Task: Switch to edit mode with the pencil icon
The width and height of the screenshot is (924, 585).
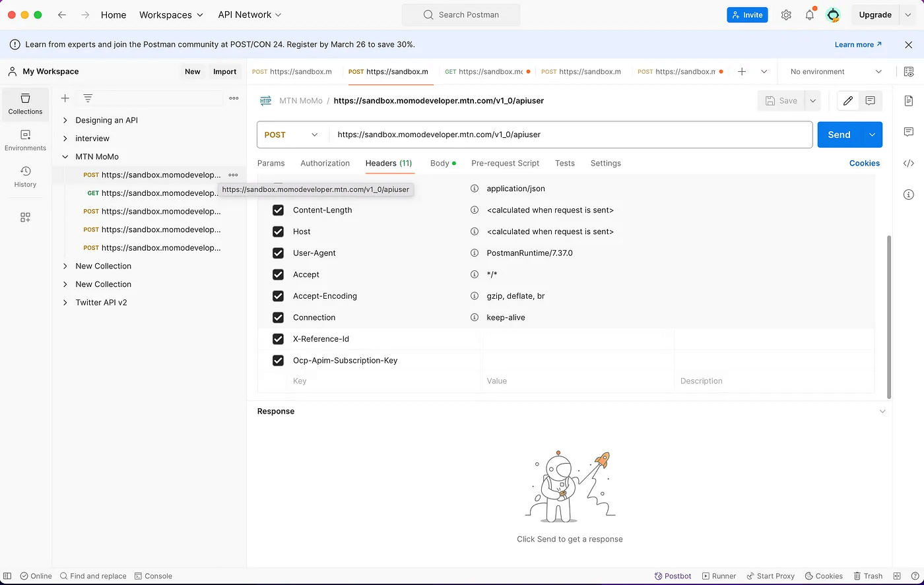Action: 848,101
